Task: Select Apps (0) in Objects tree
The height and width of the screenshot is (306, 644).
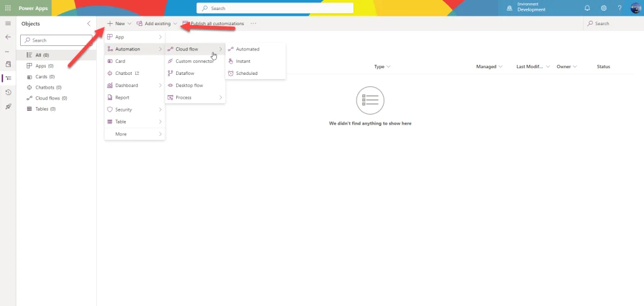Action: (x=56, y=66)
